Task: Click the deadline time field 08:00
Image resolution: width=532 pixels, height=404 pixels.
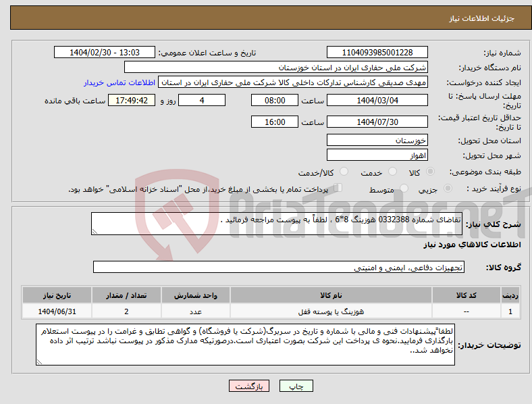Action: [x=275, y=101]
